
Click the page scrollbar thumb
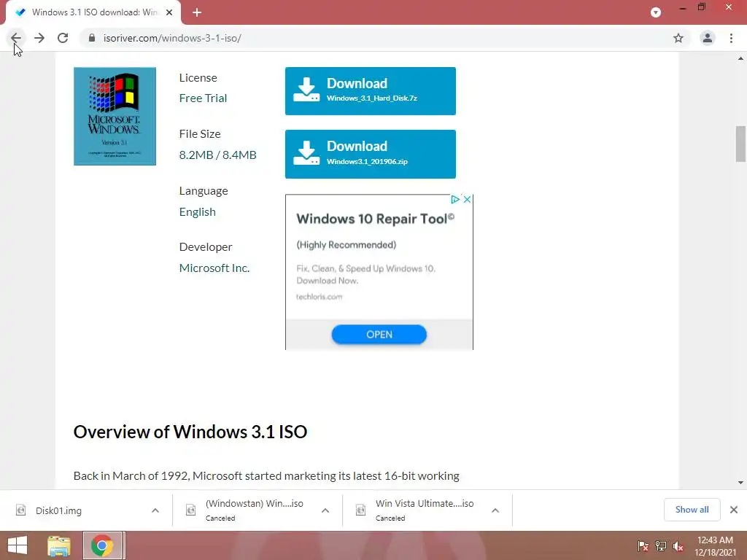point(740,144)
